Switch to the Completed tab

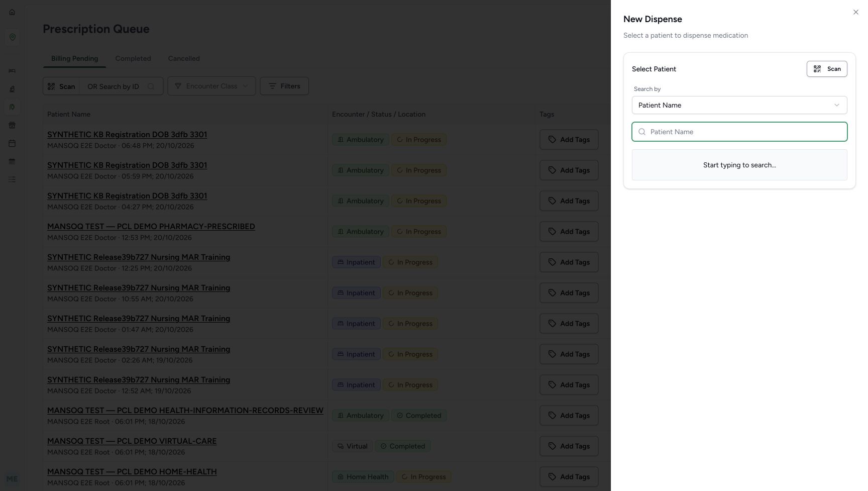(133, 58)
